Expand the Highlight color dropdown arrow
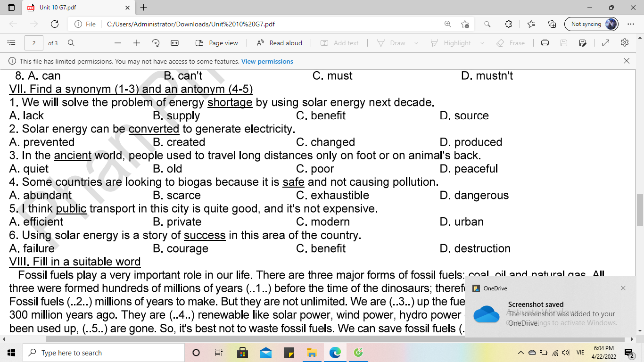This screenshot has height=362, width=644. tap(482, 43)
